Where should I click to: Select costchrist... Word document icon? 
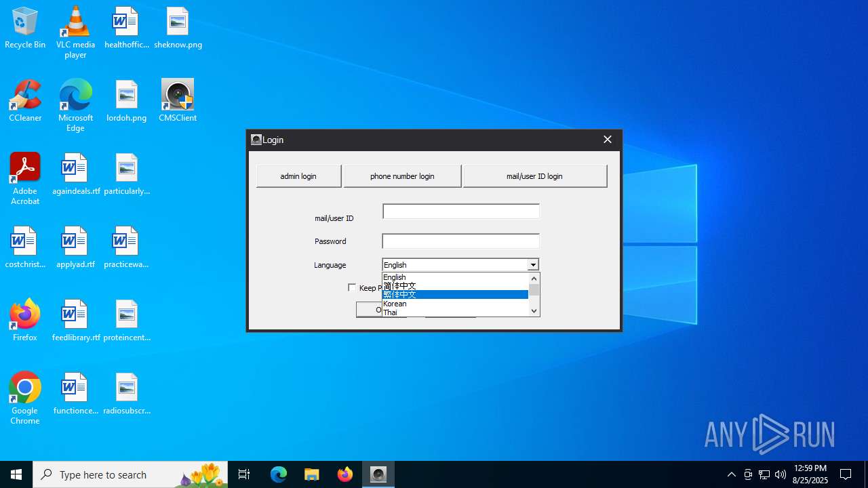coord(25,247)
